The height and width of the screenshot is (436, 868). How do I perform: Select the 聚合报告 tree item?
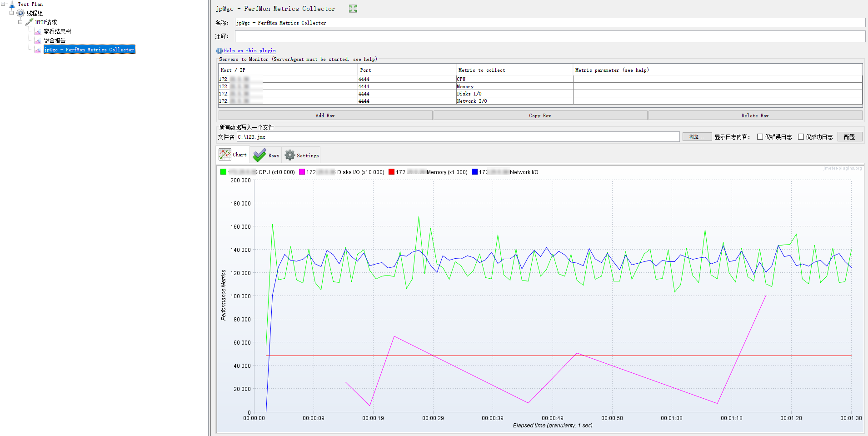(x=55, y=40)
